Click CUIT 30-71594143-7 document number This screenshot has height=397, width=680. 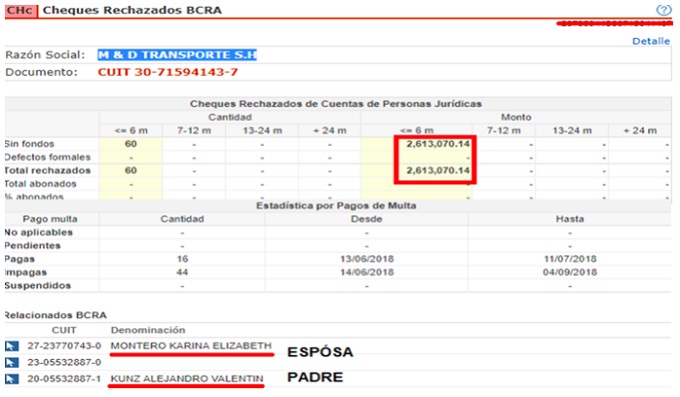click(168, 72)
